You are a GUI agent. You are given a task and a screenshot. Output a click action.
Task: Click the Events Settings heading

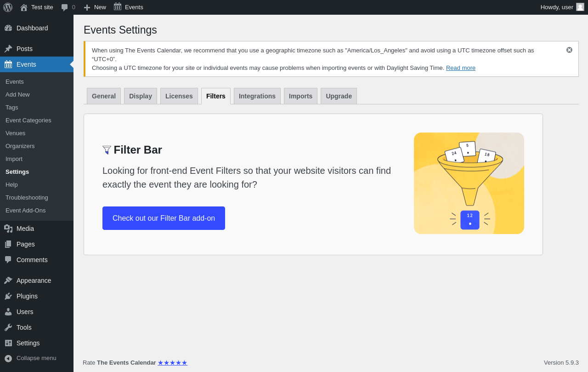pyautogui.click(x=120, y=30)
